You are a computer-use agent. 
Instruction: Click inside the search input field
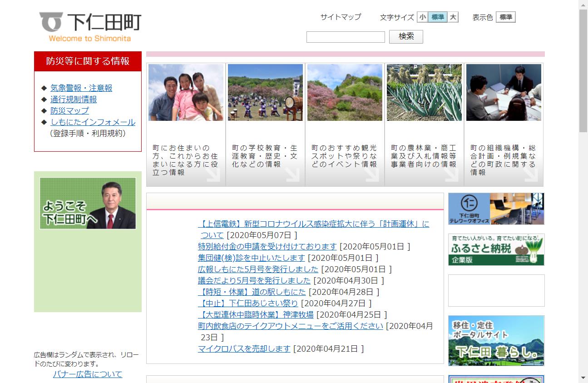346,37
